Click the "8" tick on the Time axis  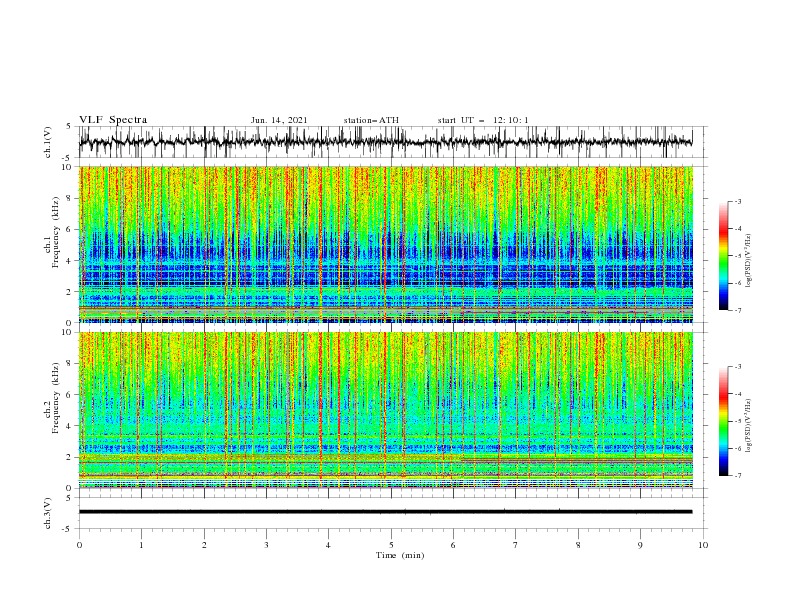[578, 545]
